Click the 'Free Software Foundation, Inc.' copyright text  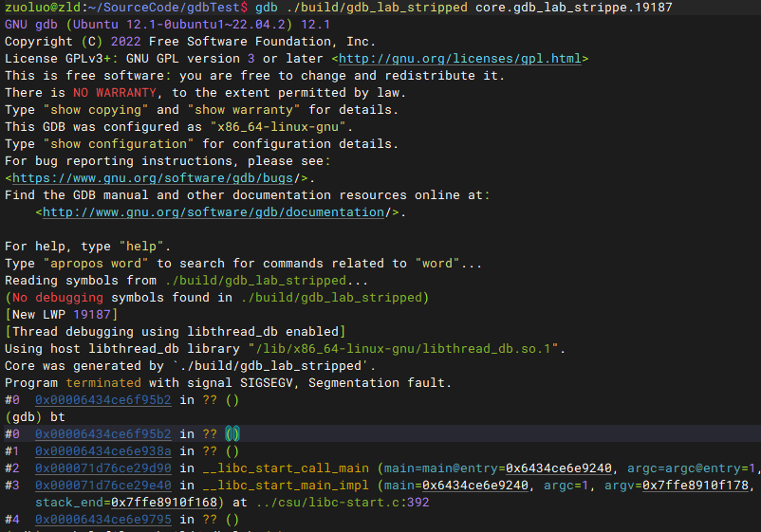click(x=262, y=42)
